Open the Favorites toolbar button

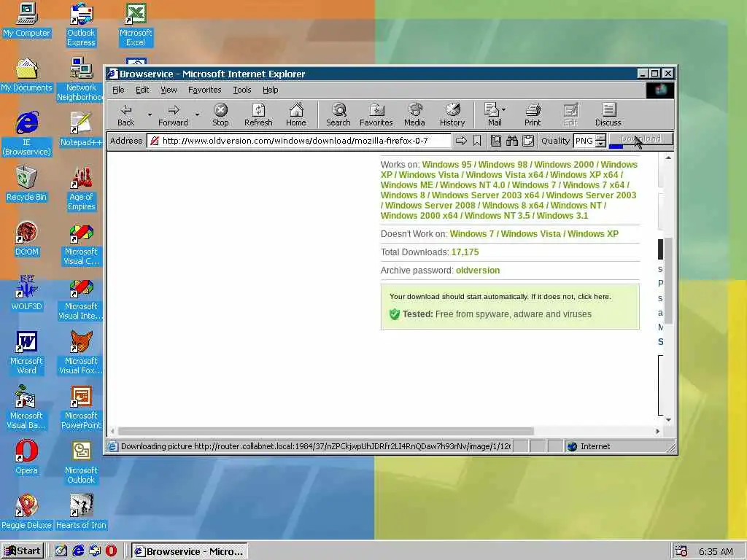[376, 114]
